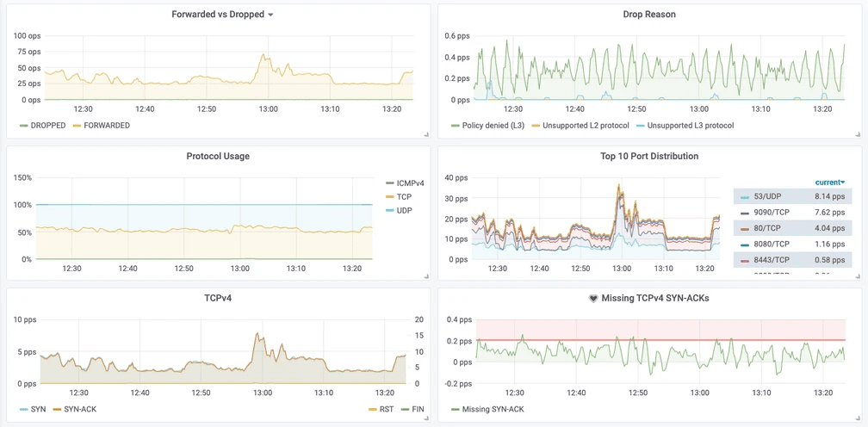Click the 8080/TCP legend color line icon
The width and height of the screenshot is (868, 427).
coord(744,244)
